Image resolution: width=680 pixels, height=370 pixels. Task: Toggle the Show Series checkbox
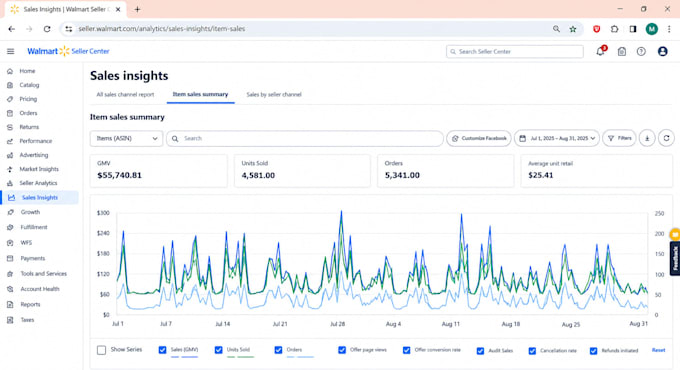tap(101, 350)
